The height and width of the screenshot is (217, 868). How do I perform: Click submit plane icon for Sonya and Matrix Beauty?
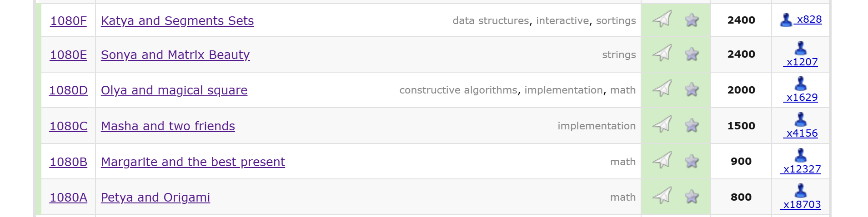click(x=662, y=54)
